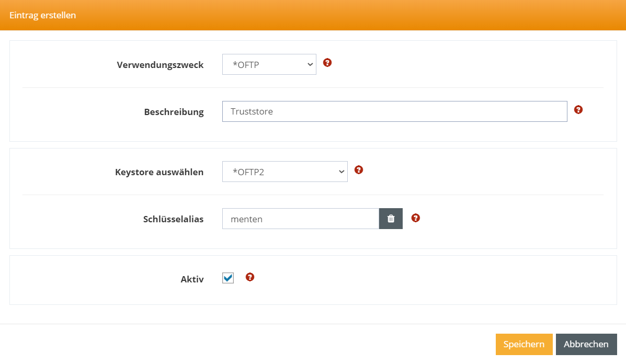Open the Verwendungszweck dropdown showing *OFTP

[x=269, y=65]
